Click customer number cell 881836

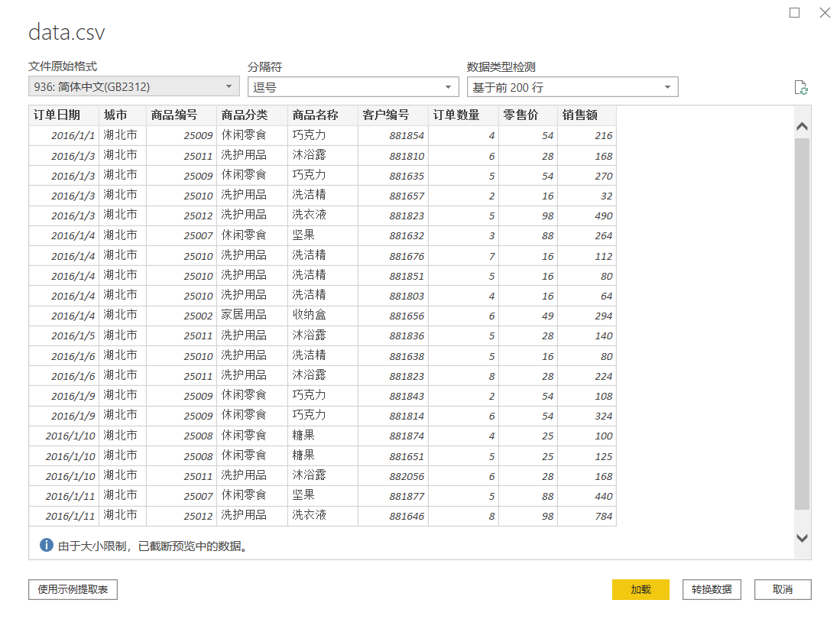[x=393, y=336]
